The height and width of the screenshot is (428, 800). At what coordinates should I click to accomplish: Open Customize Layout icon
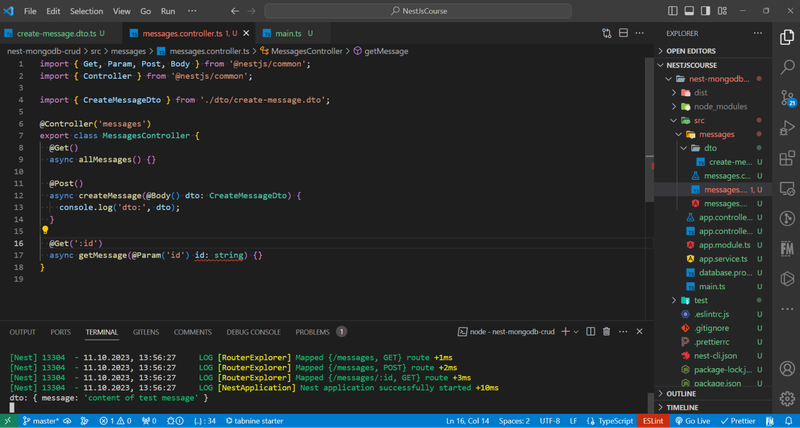click(722, 11)
